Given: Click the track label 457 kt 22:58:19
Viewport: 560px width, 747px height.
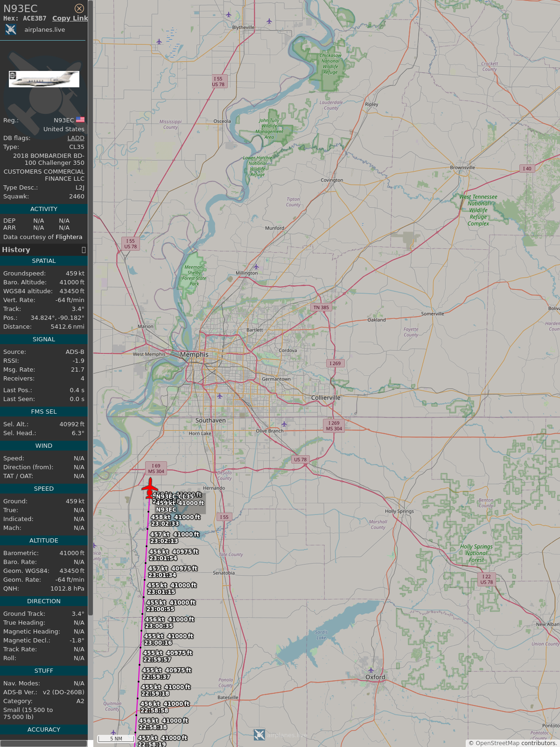Looking at the screenshot, I should pyautogui.click(x=162, y=741).
